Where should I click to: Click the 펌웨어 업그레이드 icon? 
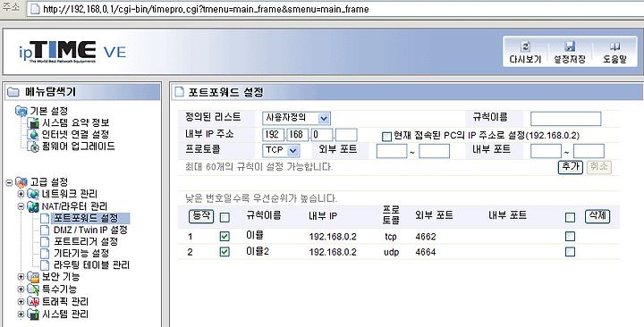tap(33, 147)
